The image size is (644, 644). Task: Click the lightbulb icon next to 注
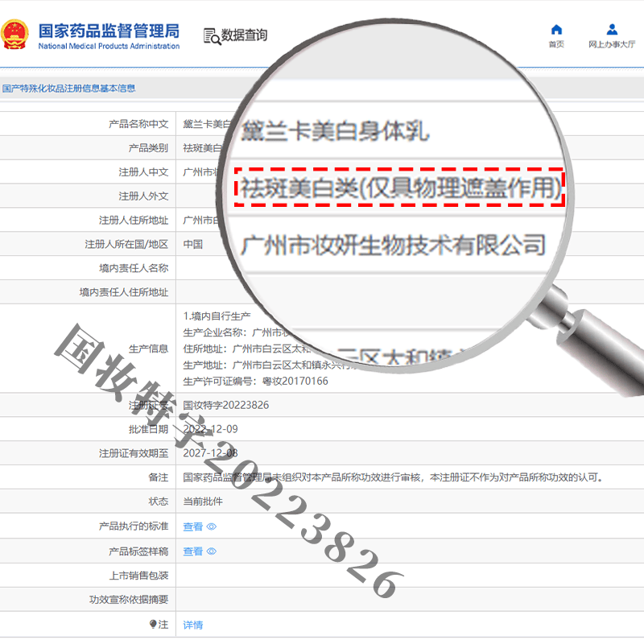153,625
